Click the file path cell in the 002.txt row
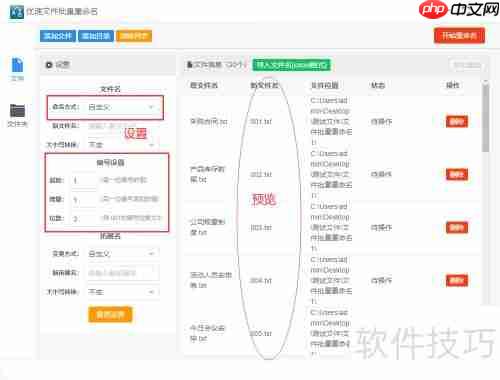 pyautogui.click(x=331, y=174)
